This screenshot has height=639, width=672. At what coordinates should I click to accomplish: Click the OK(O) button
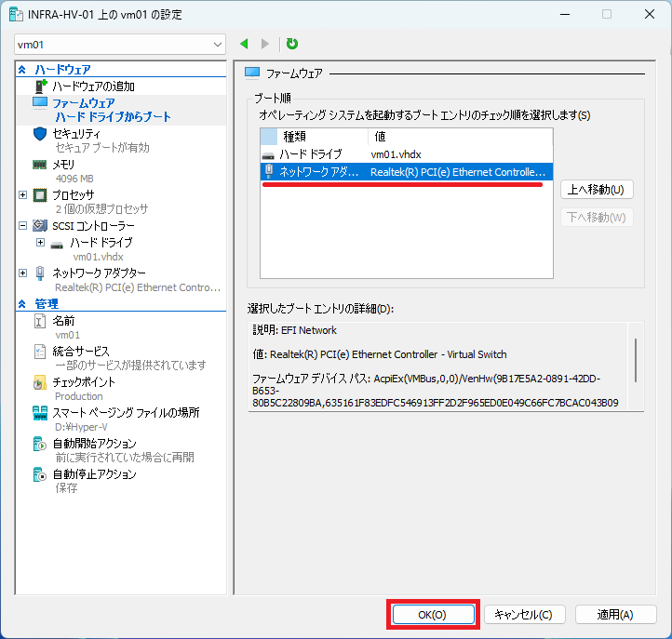pos(433,615)
